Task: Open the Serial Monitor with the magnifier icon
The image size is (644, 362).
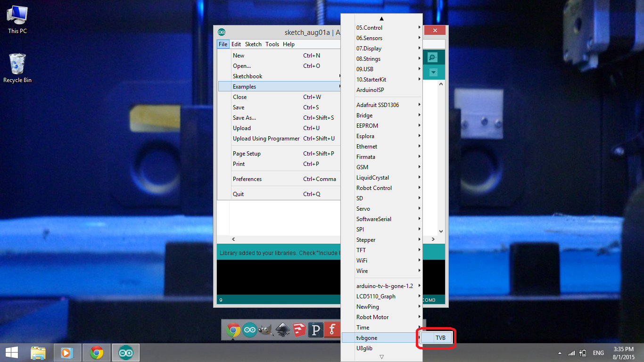Action: point(433,57)
